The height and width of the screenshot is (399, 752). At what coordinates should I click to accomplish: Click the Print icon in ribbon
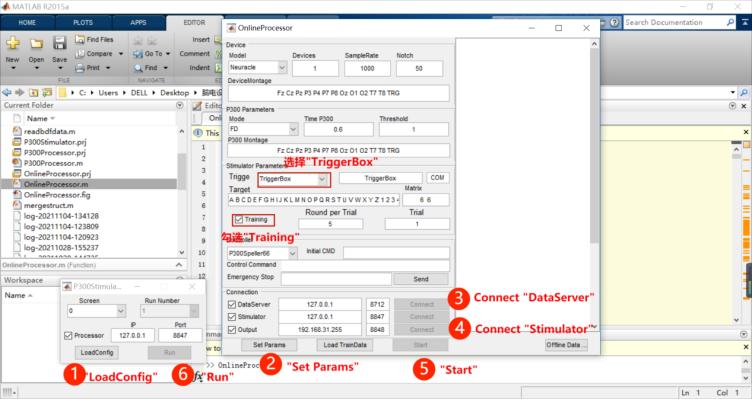80,68
